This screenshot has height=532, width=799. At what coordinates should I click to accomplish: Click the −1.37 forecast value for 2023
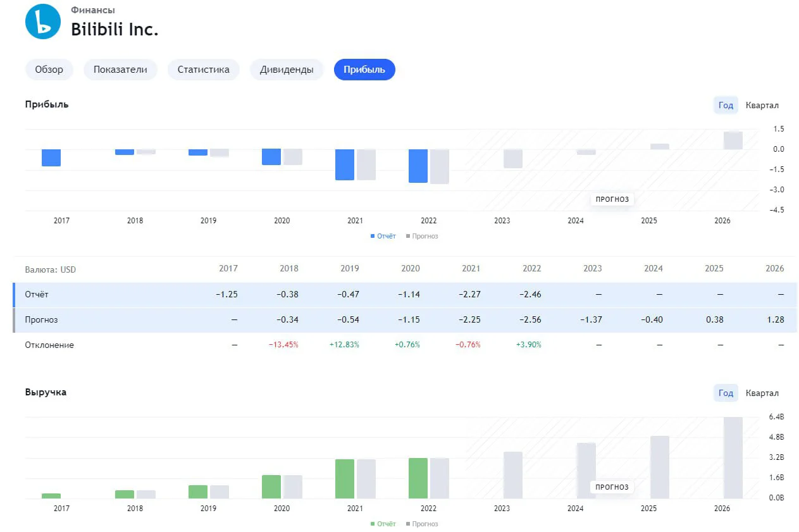click(x=591, y=319)
